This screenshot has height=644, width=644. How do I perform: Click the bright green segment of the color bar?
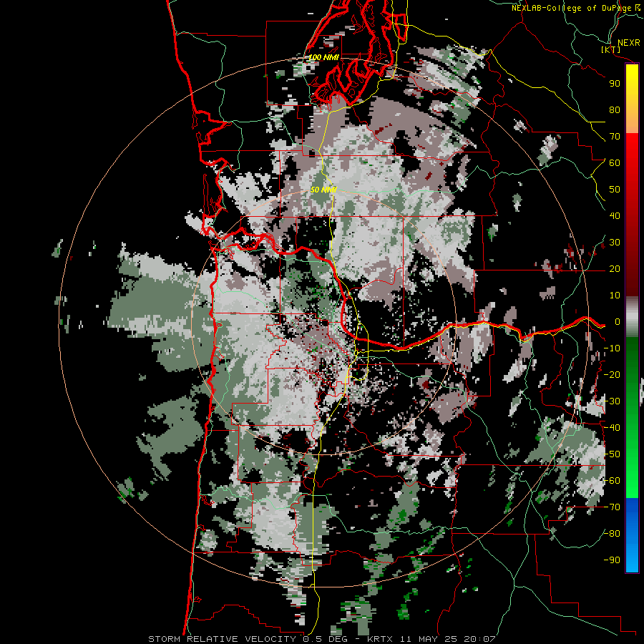[632, 472]
